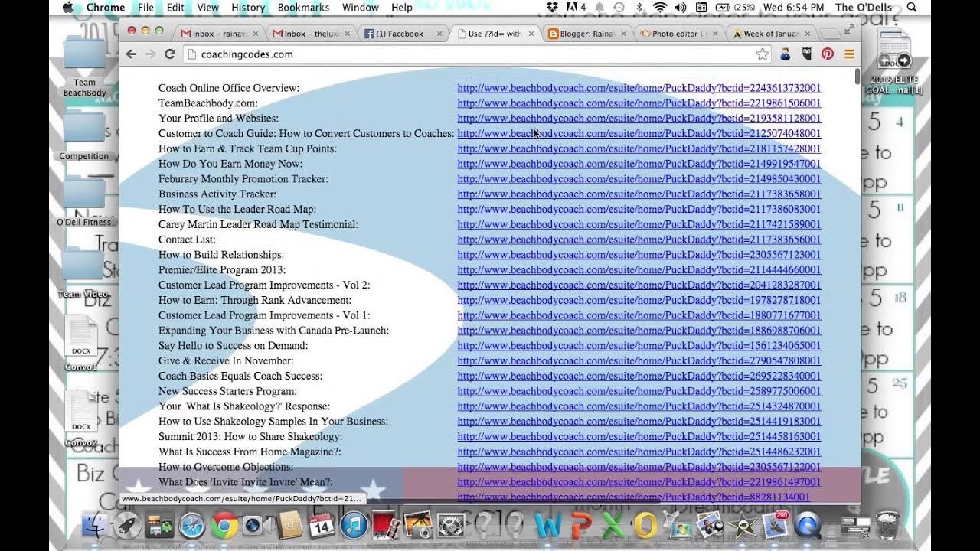
Task: Open the Coach Online Office Overview link
Action: (x=639, y=88)
